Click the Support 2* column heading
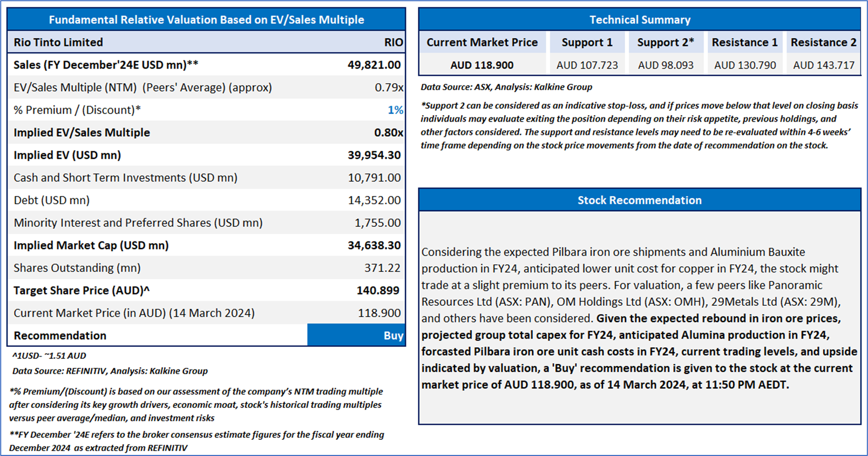Screen dimensions: 868x456 (666, 42)
